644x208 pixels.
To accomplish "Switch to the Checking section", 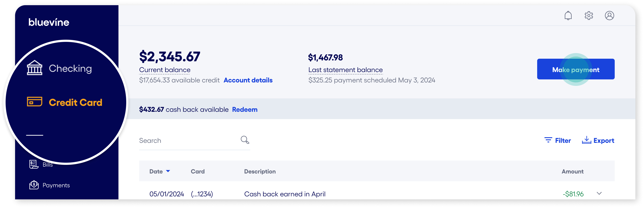I will pos(70,68).
